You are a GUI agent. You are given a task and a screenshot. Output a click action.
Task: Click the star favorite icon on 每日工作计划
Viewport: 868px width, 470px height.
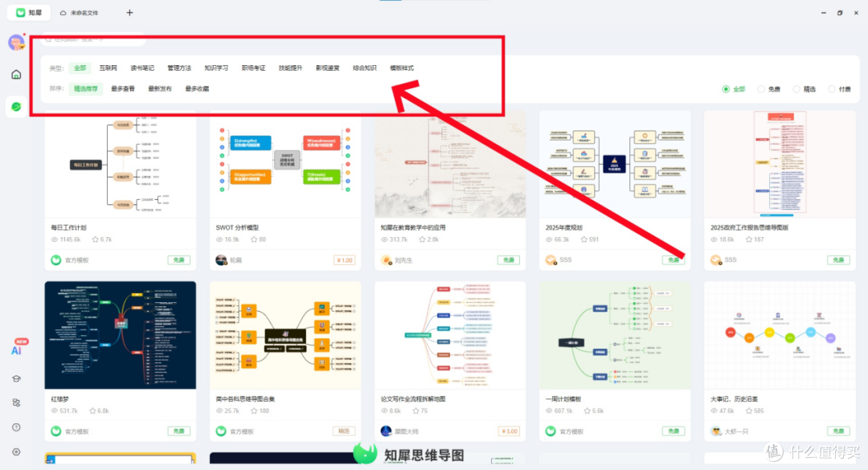[x=95, y=239]
